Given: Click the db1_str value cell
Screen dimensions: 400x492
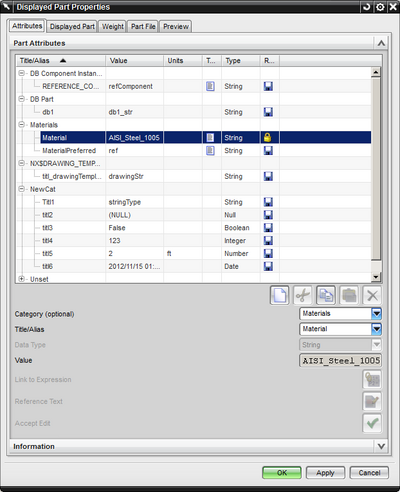Looking at the screenshot, I should [135, 112].
